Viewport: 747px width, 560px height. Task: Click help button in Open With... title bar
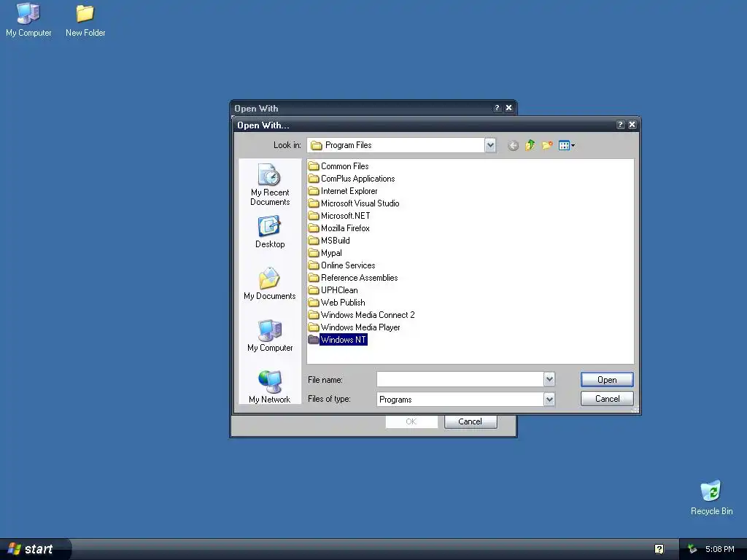click(620, 124)
